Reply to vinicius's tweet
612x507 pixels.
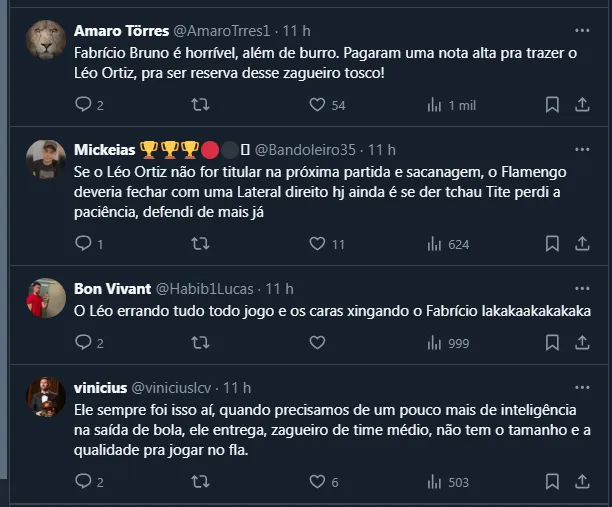[83, 482]
